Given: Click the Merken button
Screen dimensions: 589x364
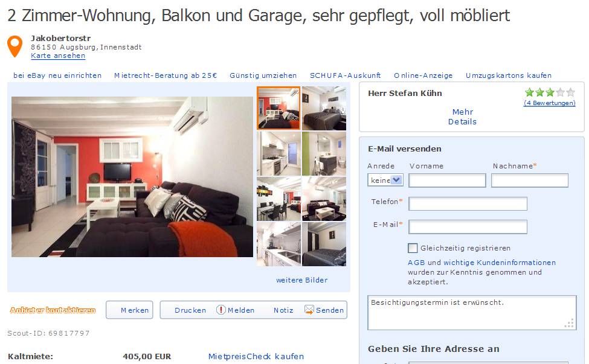Looking at the screenshot, I should [129, 310].
